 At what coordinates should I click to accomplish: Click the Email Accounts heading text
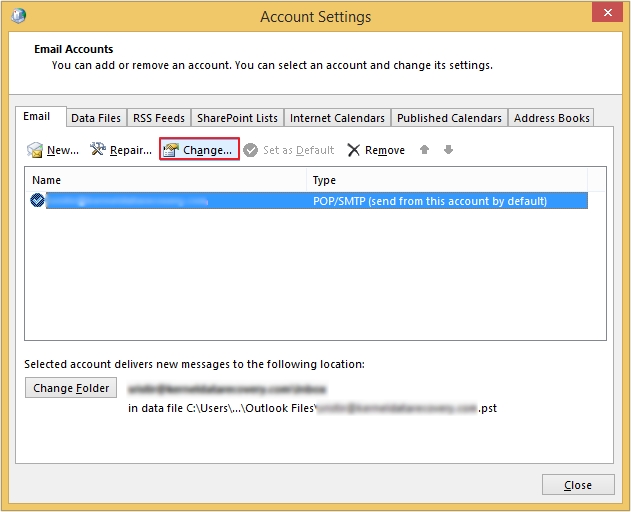point(74,49)
